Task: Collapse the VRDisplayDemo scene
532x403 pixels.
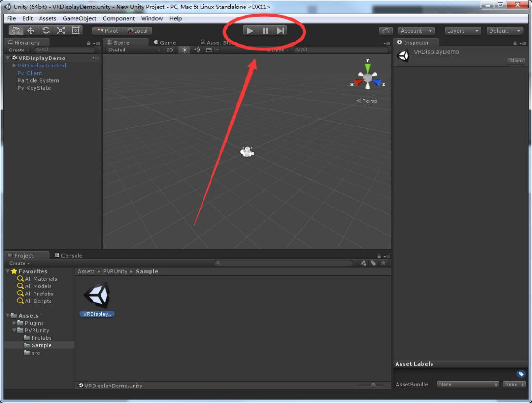Action: pyautogui.click(x=8, y=58)
